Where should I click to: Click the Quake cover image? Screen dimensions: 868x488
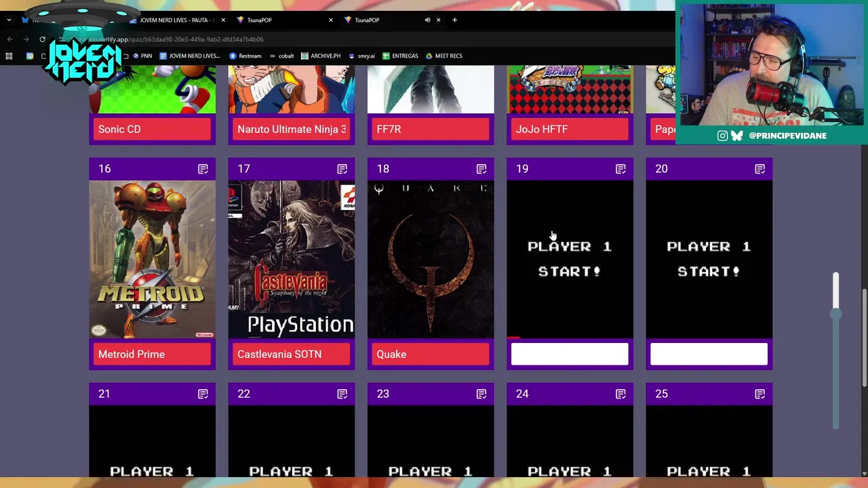coord(431,259)
